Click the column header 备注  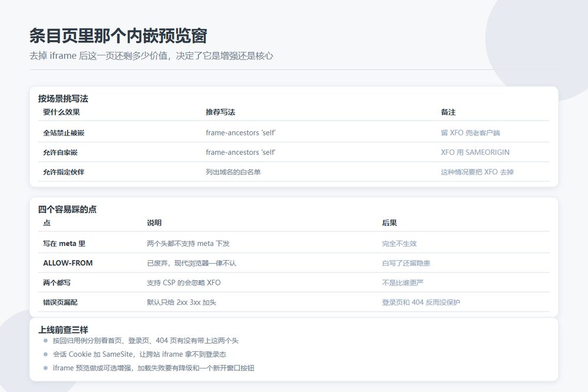(x=448, y=112)
